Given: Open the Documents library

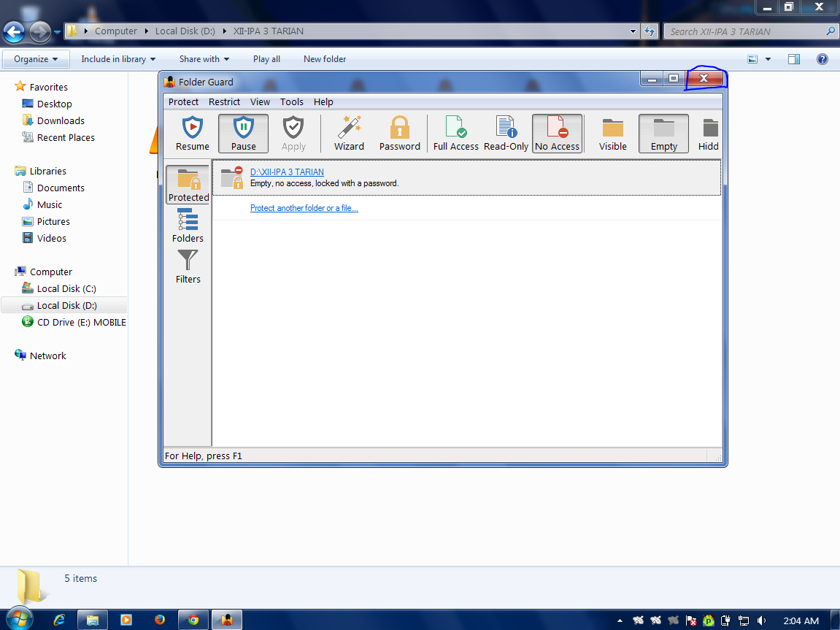Looking at the screenshot, I should 61,188.
